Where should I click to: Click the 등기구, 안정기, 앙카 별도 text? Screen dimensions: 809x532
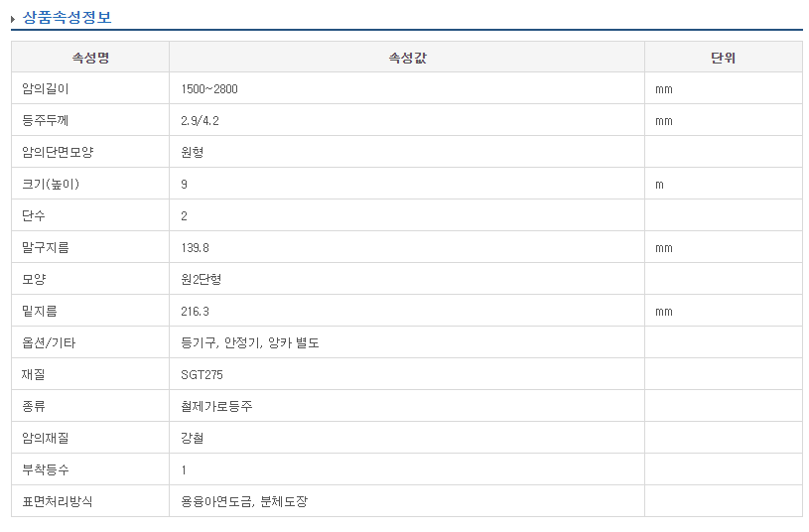point(250,343)
